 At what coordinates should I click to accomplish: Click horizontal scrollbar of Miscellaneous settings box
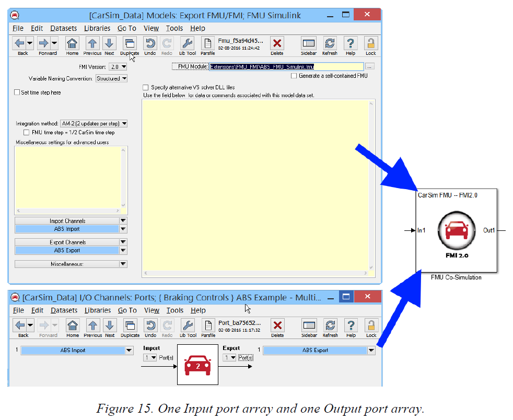coord(68,211)
